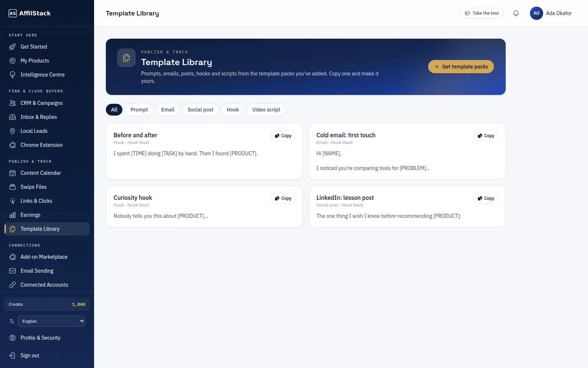The width and height of the screenshot is (588, 368).
Task: Copy the Before and after template
Action: 283,136
